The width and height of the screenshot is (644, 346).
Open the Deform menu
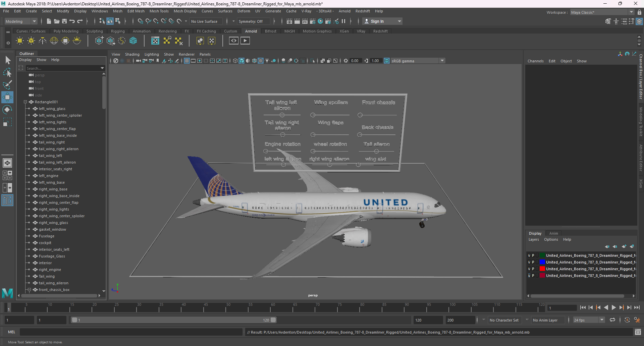point(244,11)
